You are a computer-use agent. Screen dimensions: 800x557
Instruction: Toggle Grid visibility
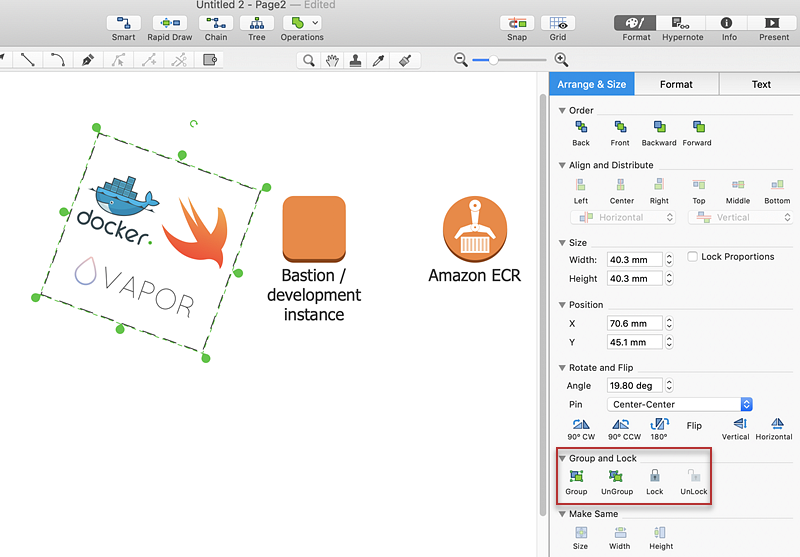click(558, 23)
